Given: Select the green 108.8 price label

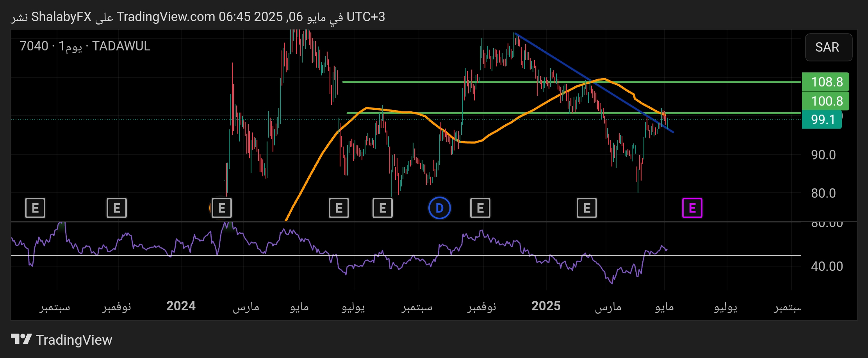Looking at the screenshot, I should (825, 82).
